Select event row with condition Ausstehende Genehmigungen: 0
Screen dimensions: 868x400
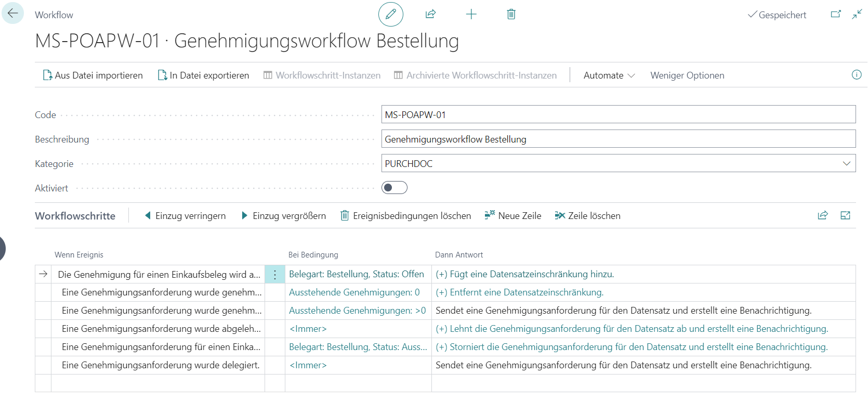coord(162,292)
